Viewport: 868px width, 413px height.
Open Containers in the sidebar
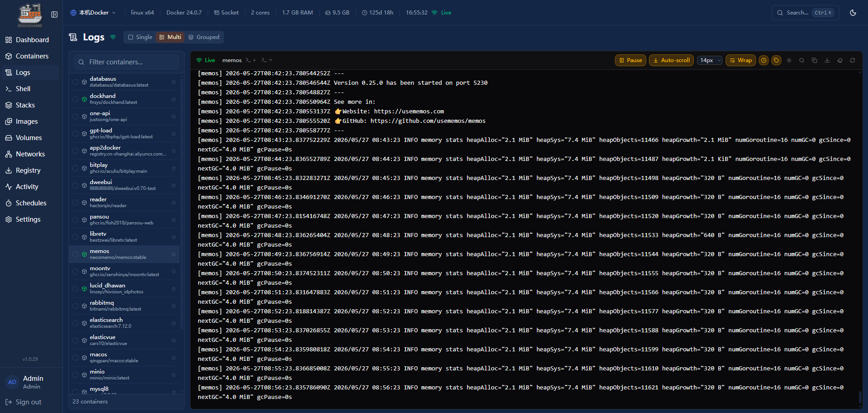pos(30,56)
